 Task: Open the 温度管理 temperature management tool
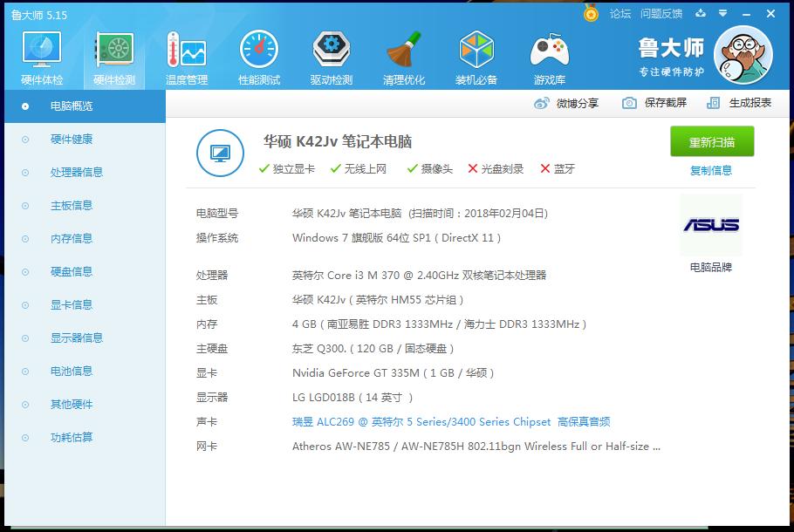[x=186, y=56]
